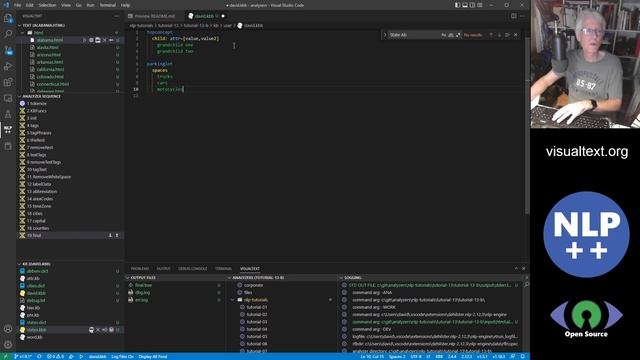Image resolution: width=640 pixels, height=360 pixels.
Task: Switch to the DEBUG CONSOLE panel tab
Action: pos(193,269)
